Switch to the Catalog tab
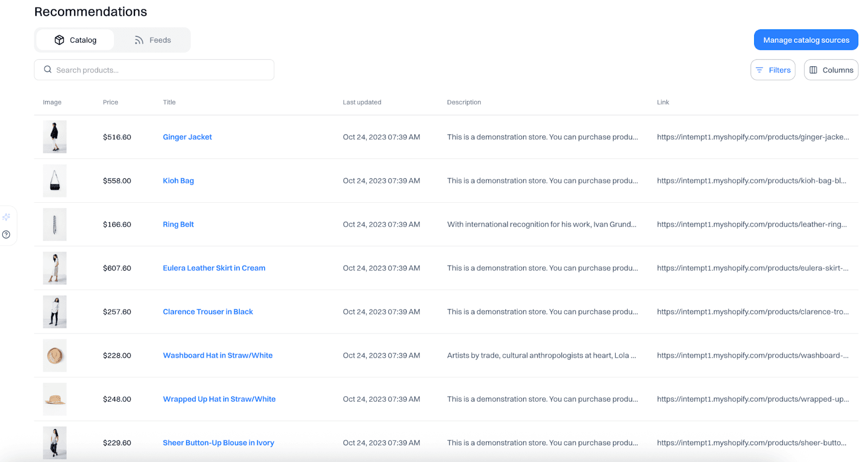The height and width of the screenshot is (462, 868). (x=75, y=40)
